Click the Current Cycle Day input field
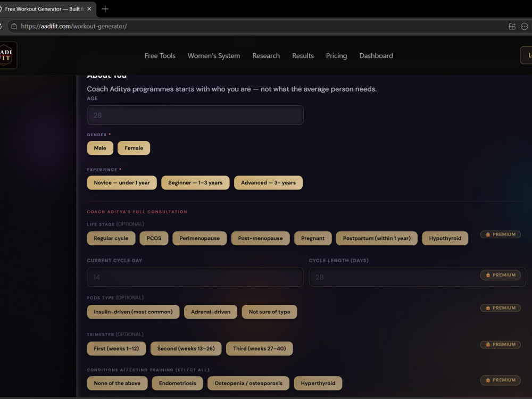This screenshot has height=399, width=532. 195,277
